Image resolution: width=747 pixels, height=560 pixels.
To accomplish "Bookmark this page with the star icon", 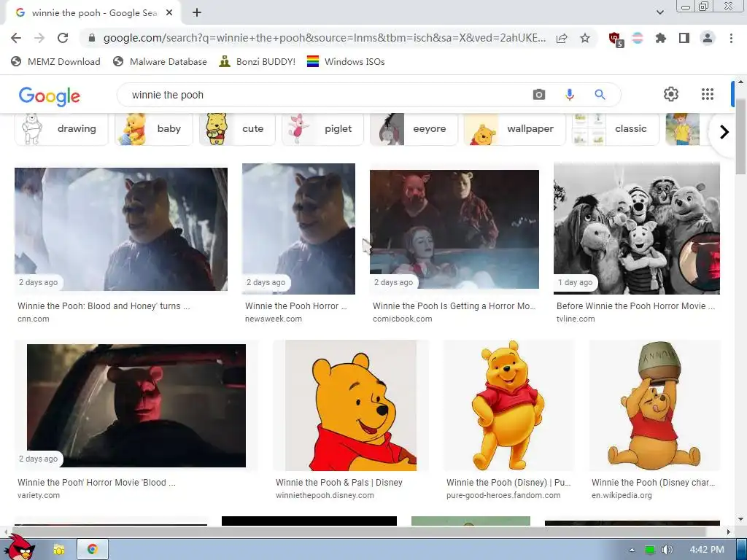I will coord(585,38).
